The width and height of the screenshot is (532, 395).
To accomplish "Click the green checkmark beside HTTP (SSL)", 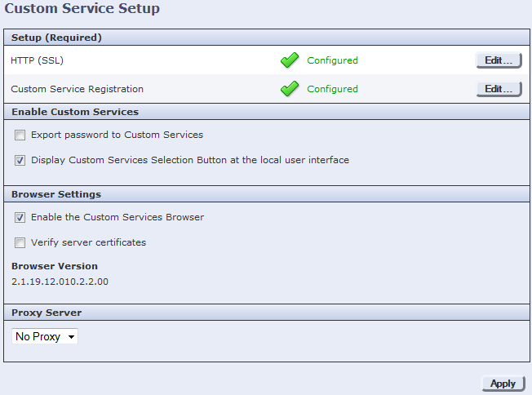I will (290, 60).
